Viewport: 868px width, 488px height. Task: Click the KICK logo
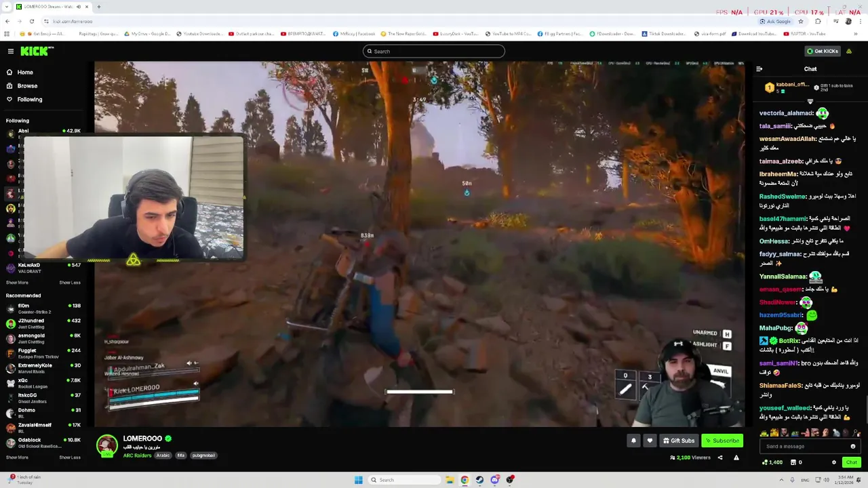[37, 51]
